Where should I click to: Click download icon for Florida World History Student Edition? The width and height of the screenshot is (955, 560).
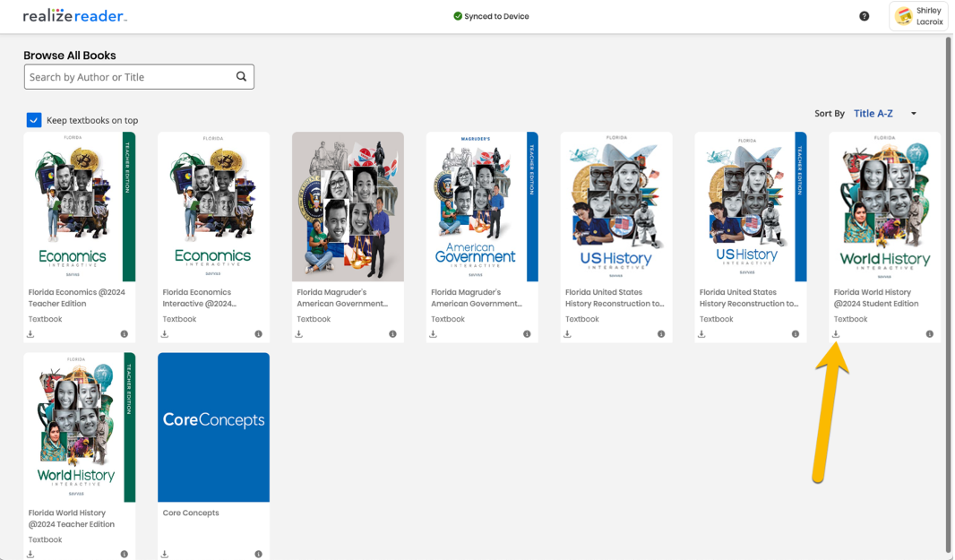coord(836,334)
